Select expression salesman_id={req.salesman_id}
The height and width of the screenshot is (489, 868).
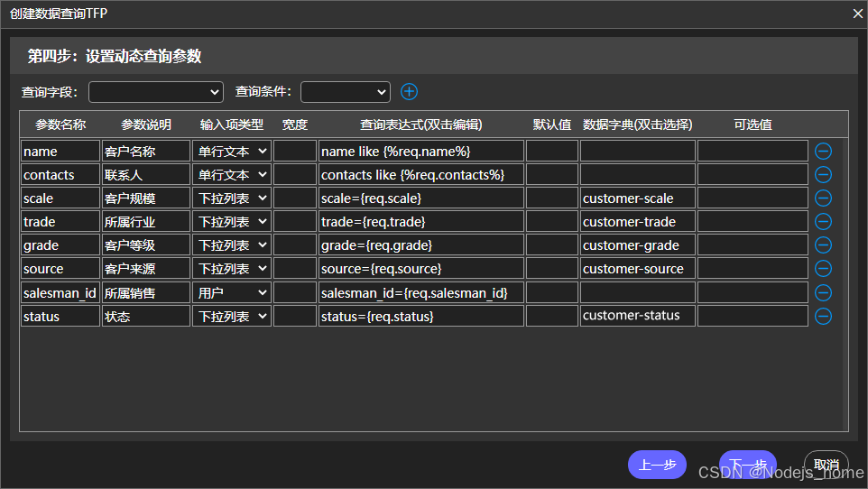coord(421,292)
